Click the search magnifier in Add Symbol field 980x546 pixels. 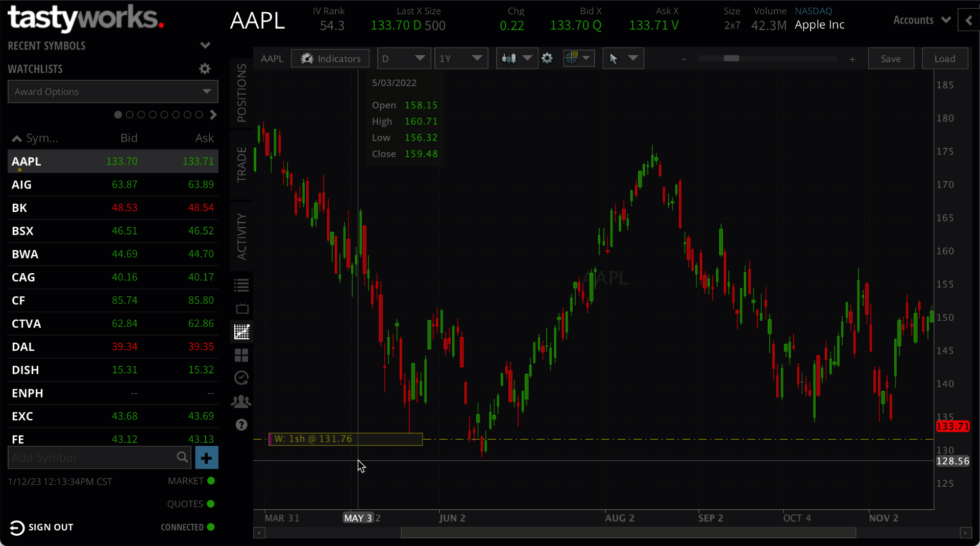[x=182, y=458]
